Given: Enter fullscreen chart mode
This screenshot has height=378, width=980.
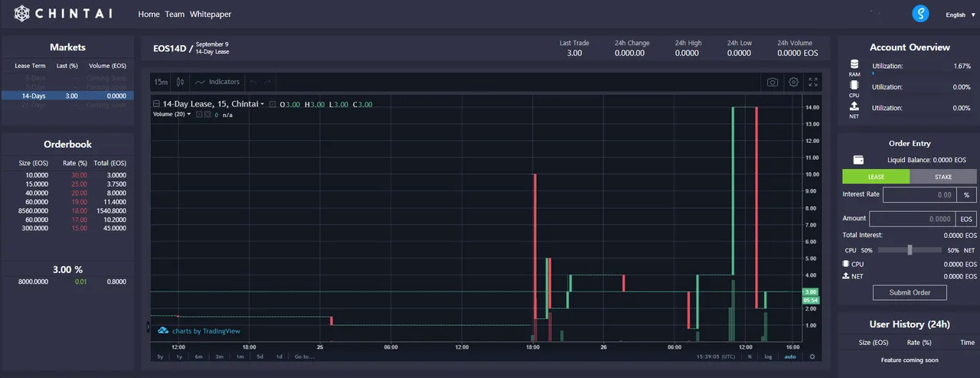Looking at the screenshot, I should coord(813,82).
